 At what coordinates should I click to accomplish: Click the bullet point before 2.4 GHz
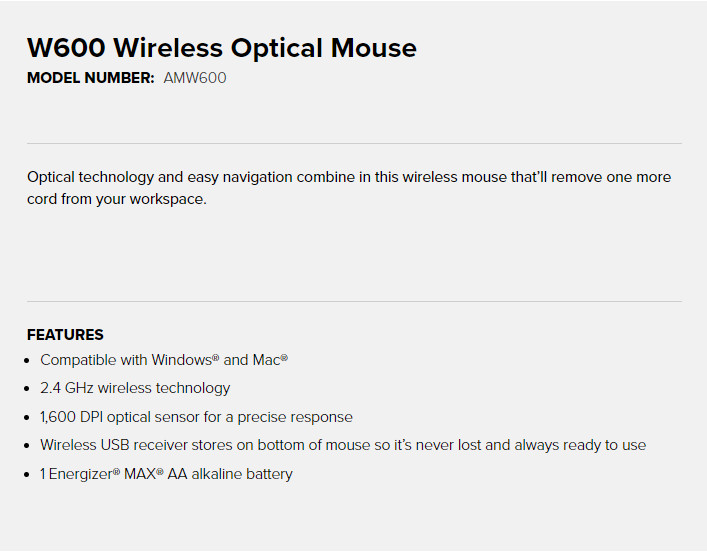tap(28, 389)
